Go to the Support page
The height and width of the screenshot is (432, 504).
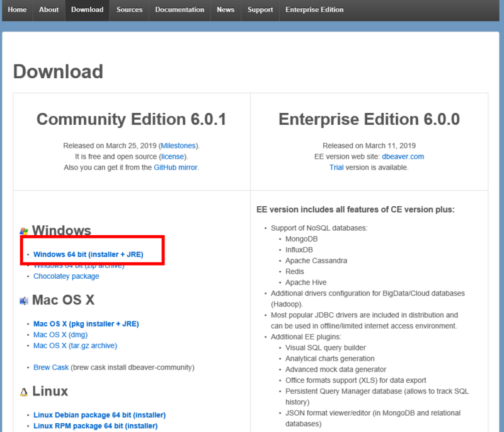pos(260,9)
